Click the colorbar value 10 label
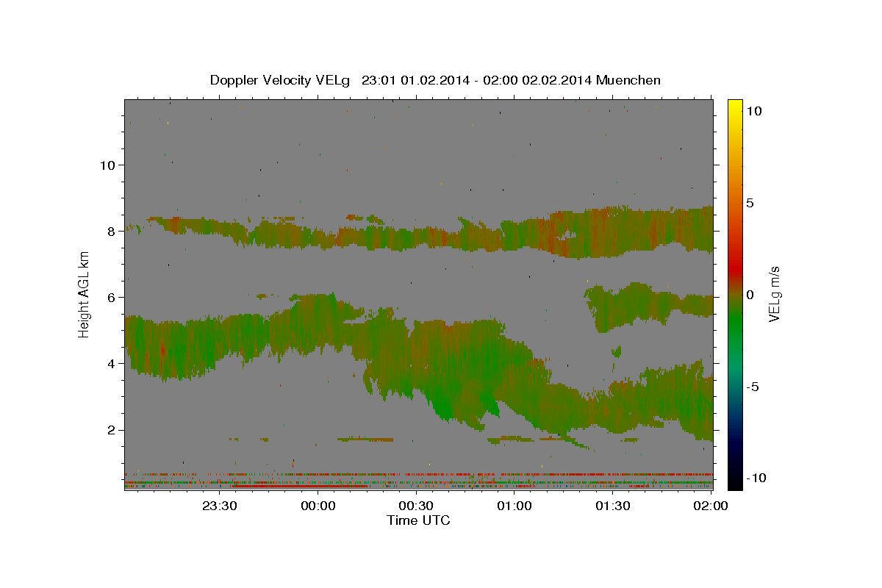882x588 pixels. [x=753, y=111]
